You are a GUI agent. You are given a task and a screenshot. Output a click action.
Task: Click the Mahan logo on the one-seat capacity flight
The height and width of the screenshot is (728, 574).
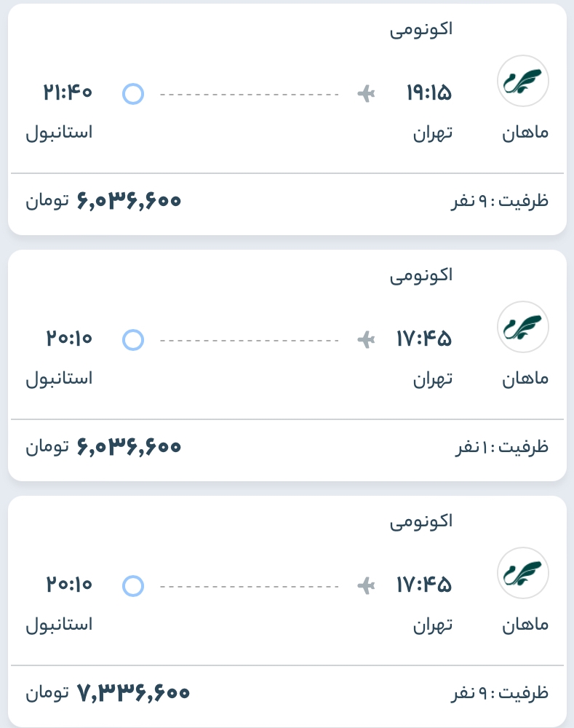(x=522, y=328)
